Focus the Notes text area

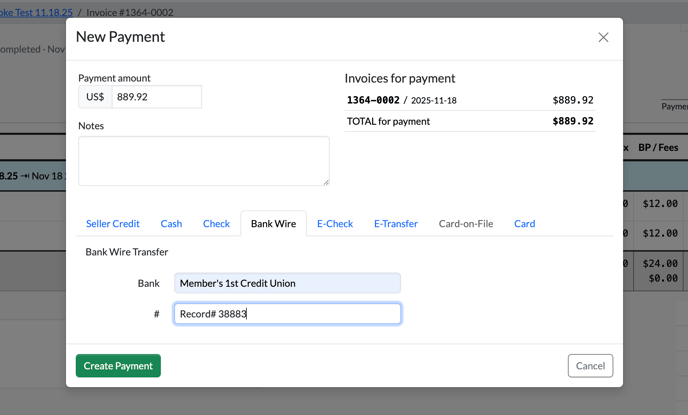pos(203,161)
